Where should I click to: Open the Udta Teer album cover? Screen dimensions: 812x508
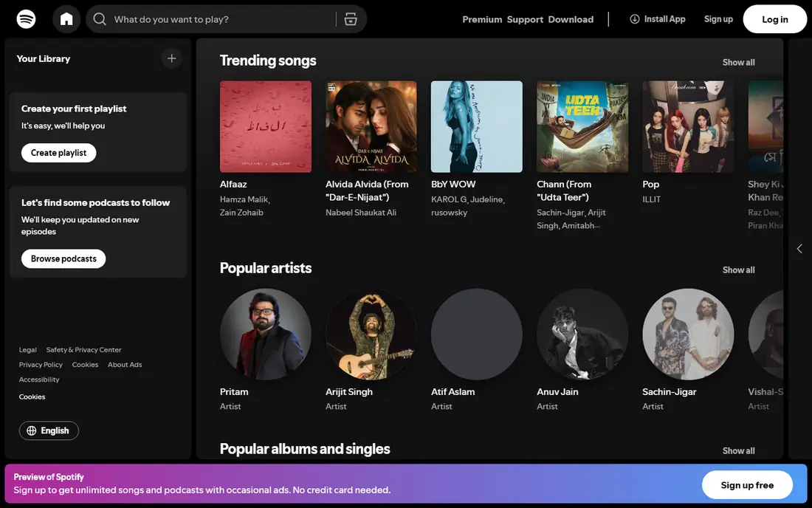point(582,126)
